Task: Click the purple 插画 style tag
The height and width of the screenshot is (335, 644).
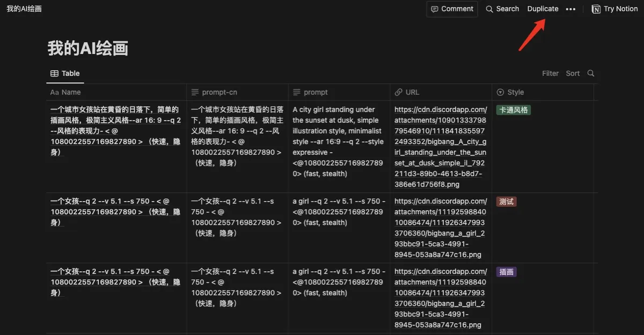Action: point(507,272)
